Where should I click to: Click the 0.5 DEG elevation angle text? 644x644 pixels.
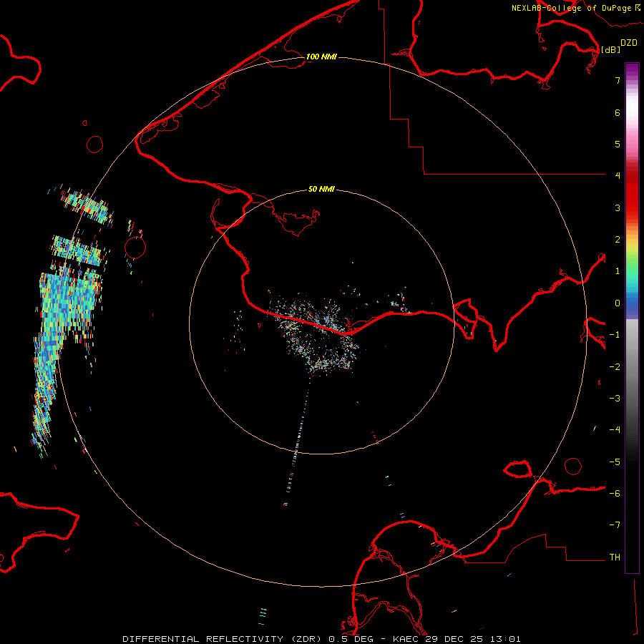tap(351, 639)
